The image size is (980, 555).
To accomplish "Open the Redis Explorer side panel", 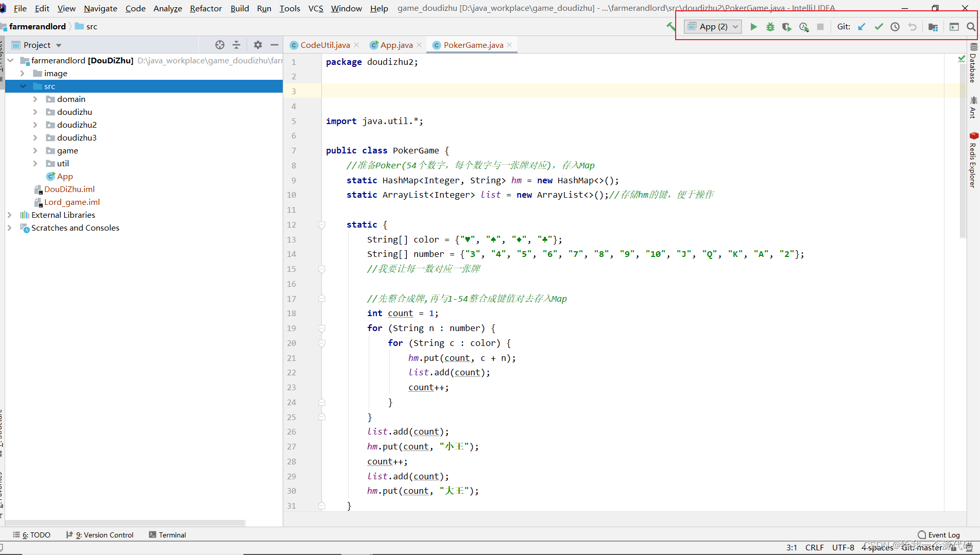I will 973,160.
